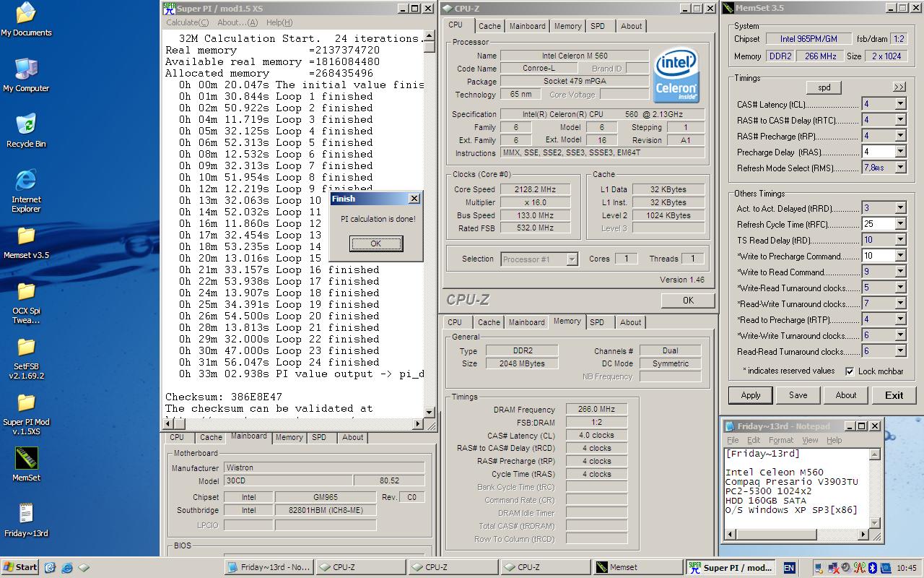Click the >> expand button in MemSet
The width and height of the screenshot is (924, 578).
click(x=899, y=87)
